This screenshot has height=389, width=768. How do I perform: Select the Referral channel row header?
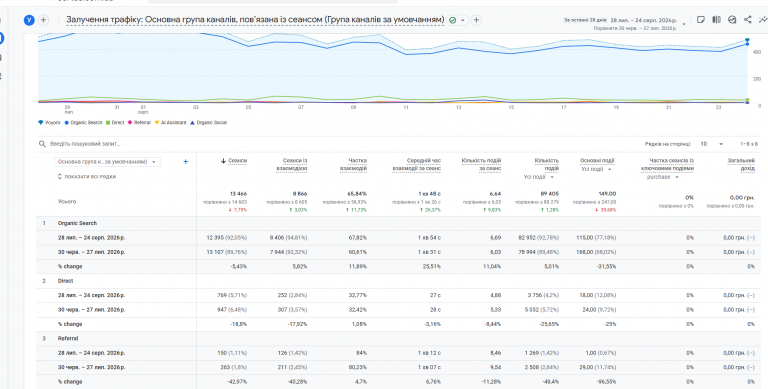[68, 339]
